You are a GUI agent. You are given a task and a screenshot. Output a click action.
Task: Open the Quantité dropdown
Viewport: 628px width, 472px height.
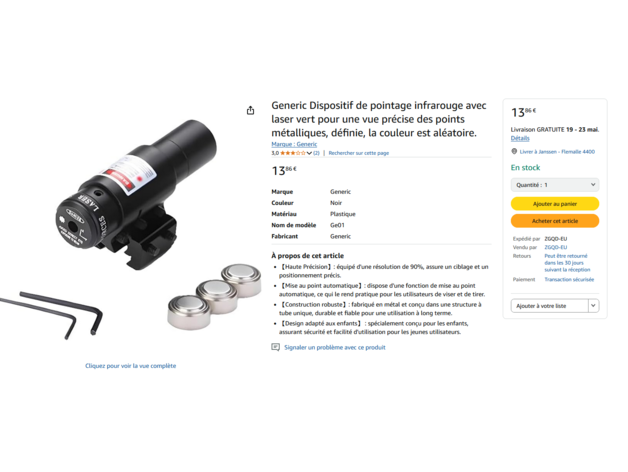(x=555, y=185)
